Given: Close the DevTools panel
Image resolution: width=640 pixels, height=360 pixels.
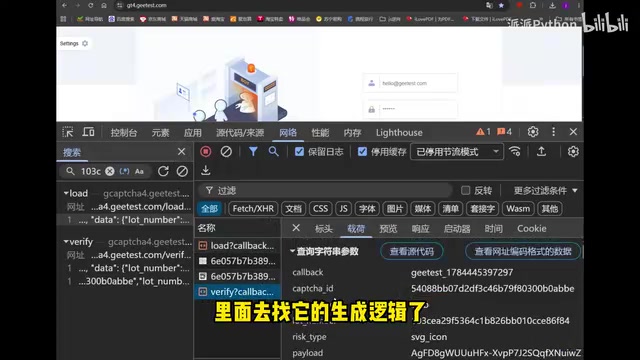Looking at the screenshot, I should 573,132.
